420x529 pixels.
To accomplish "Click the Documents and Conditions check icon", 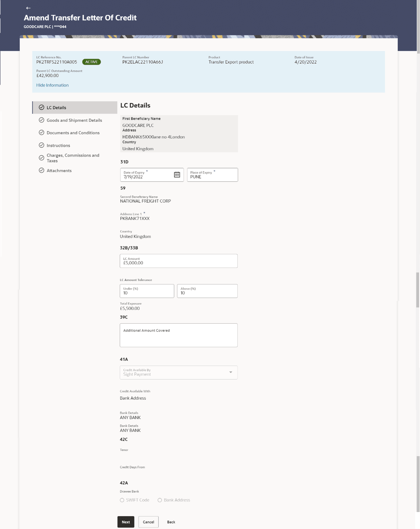I will 41,133.
